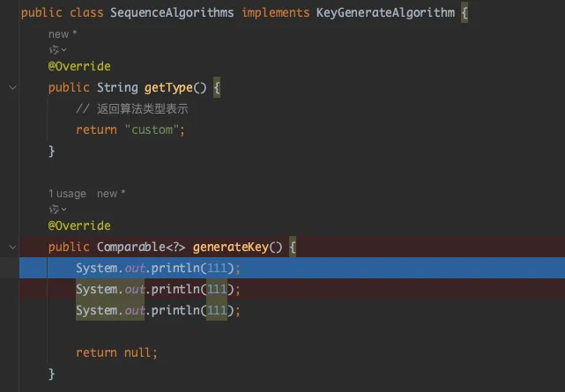Click @Override annotation above getType

[x=79, y=66]
